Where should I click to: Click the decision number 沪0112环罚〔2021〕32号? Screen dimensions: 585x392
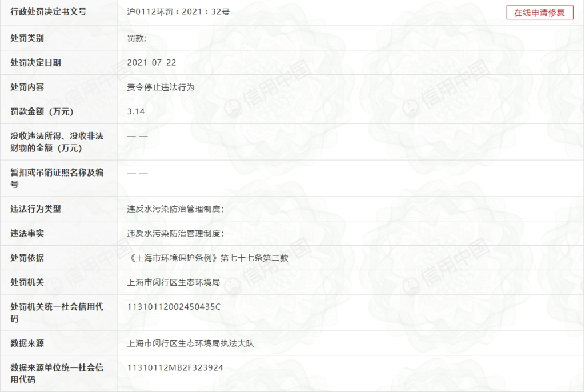pyautogui.click(x=178, y=11)
